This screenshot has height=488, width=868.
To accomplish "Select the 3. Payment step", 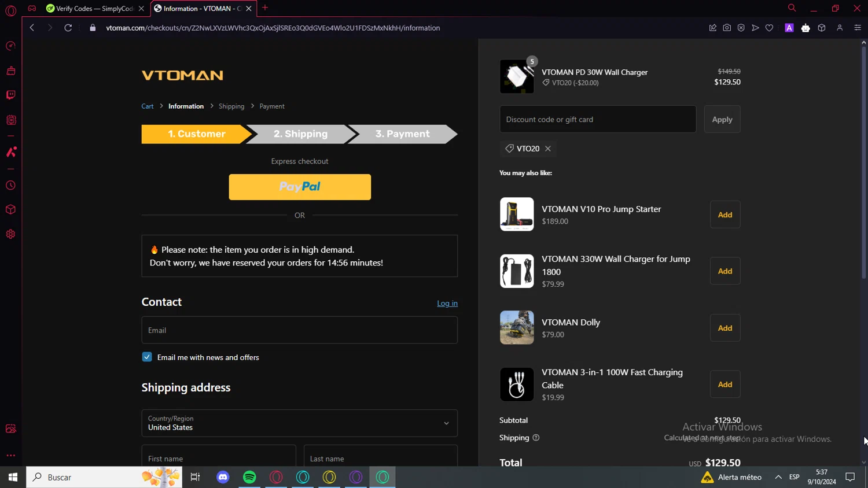I will [403, 134].
